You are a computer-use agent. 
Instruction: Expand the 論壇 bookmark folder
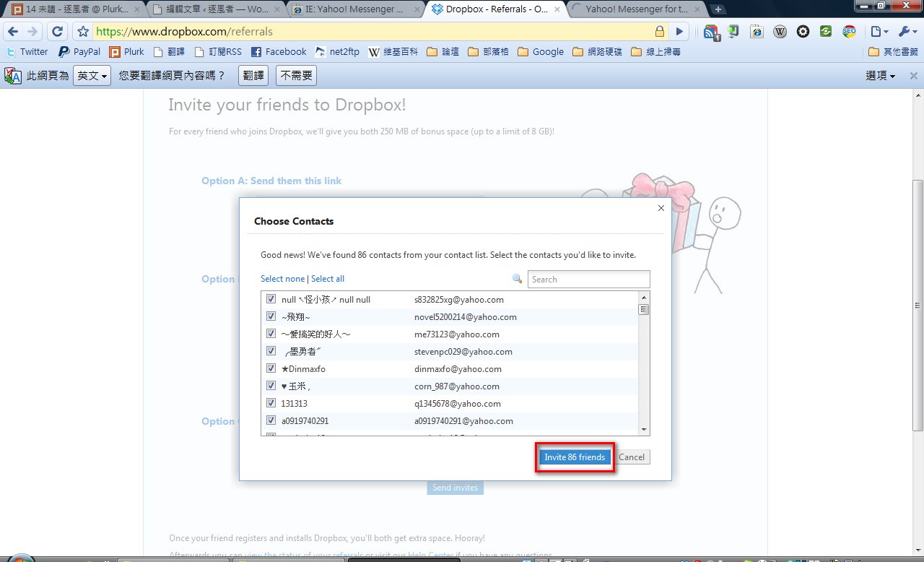pos(443,52)
